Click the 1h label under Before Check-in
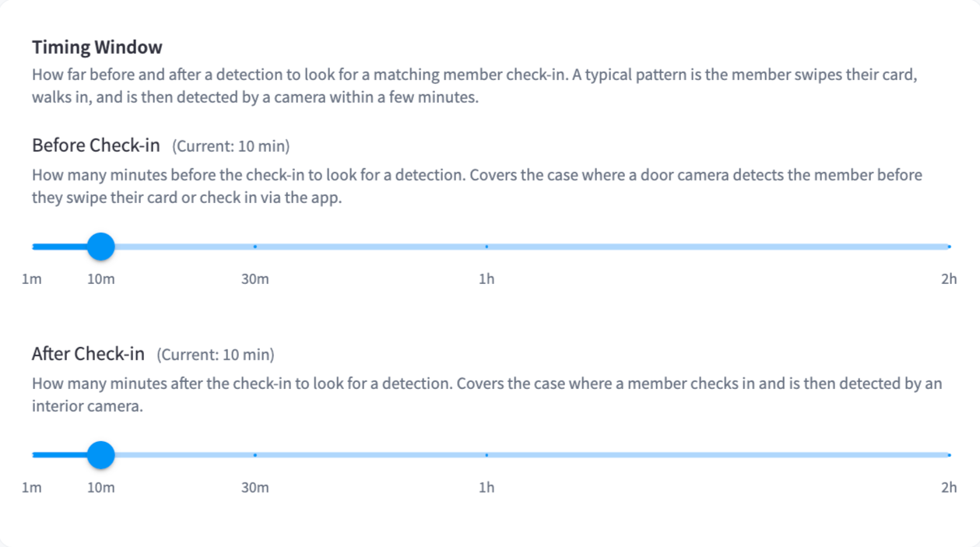 click(x=486, y=279)
